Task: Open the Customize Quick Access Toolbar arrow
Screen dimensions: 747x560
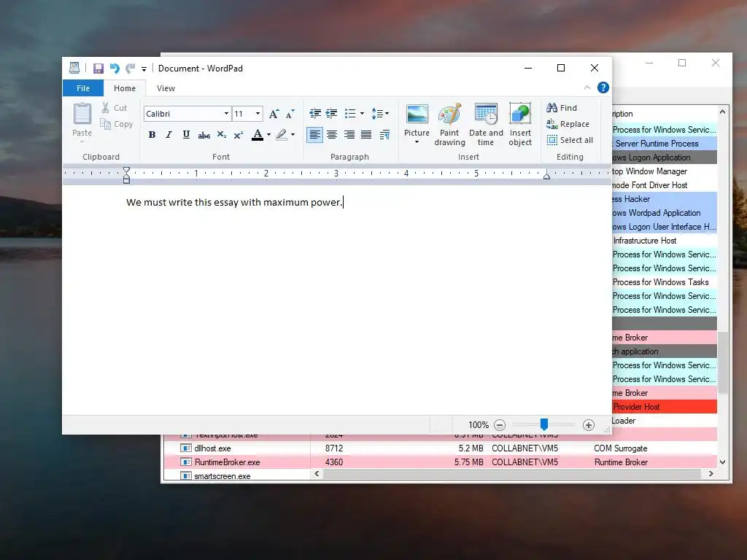Action: [144, 69]
